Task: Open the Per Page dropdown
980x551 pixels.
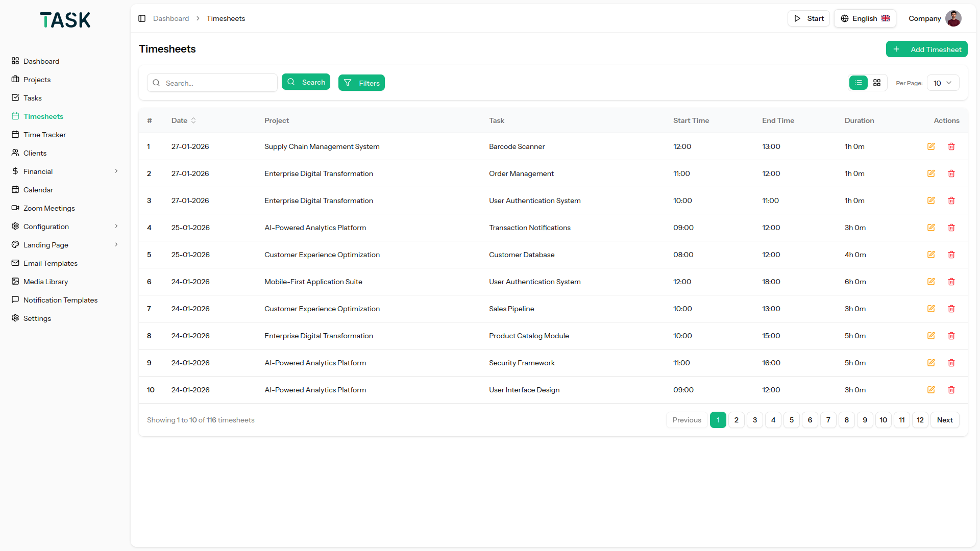Action: (942, 83)
